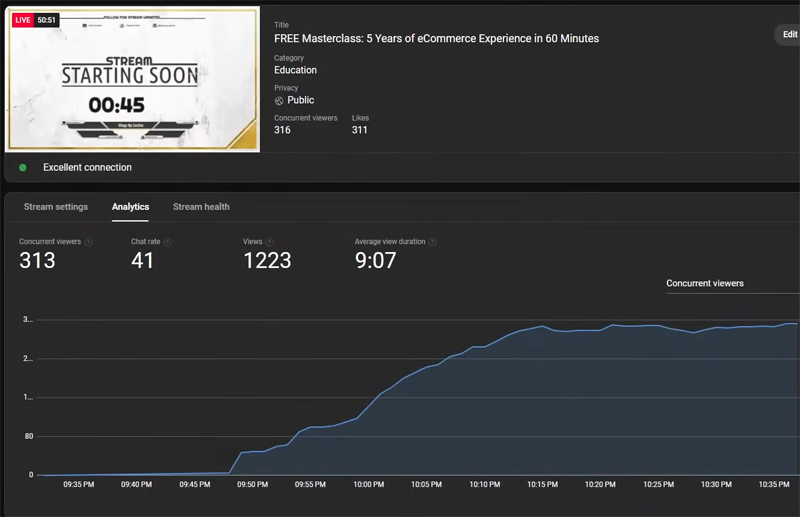Click the Chat rate help icon

point(167,242)
